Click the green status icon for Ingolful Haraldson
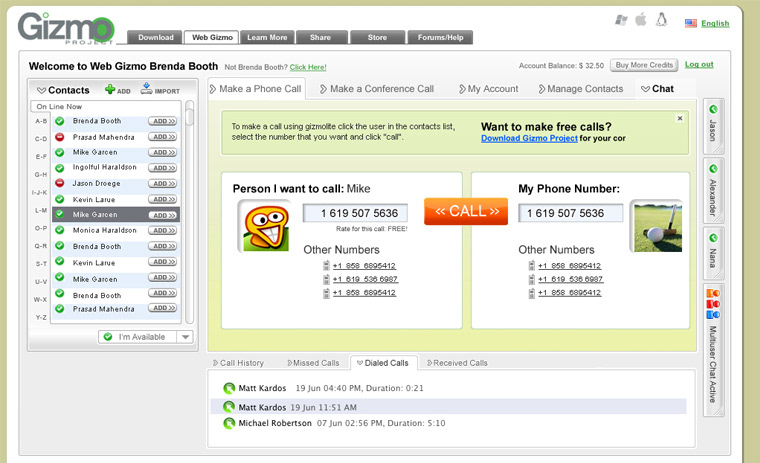This screenshot has width=760, height=463. 60,168
